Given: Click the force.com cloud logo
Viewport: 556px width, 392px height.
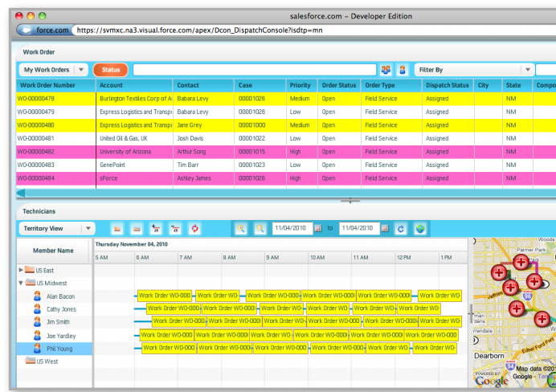Looking at the screenshot, I should (x=27, y=31).
